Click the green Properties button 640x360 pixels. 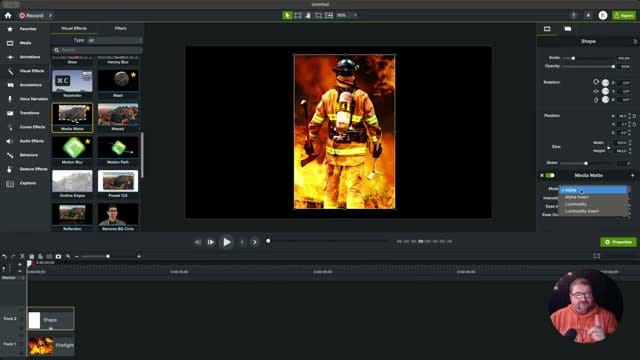(618, 242)
